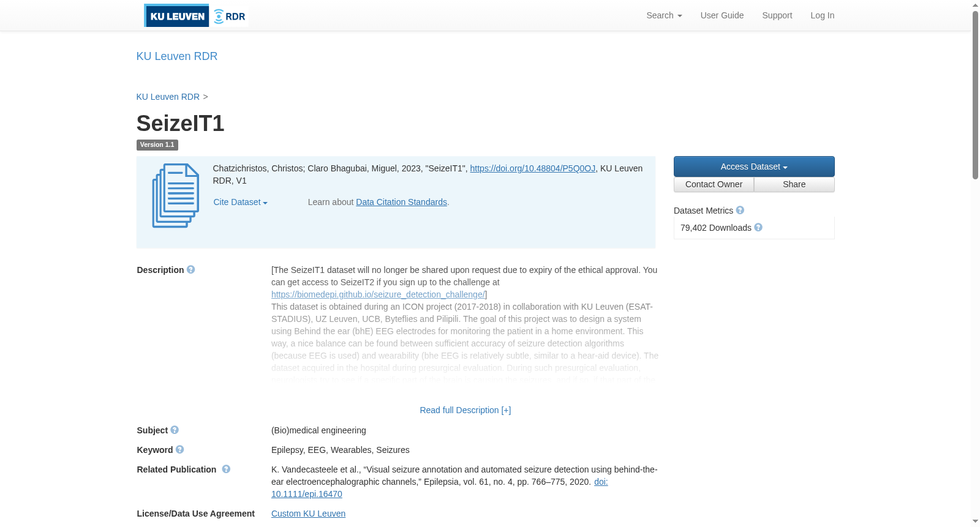Image resolution: width=980 pixels, height=527 pixels.
Task: Click the Share button
Action: (x=794, y=184)
